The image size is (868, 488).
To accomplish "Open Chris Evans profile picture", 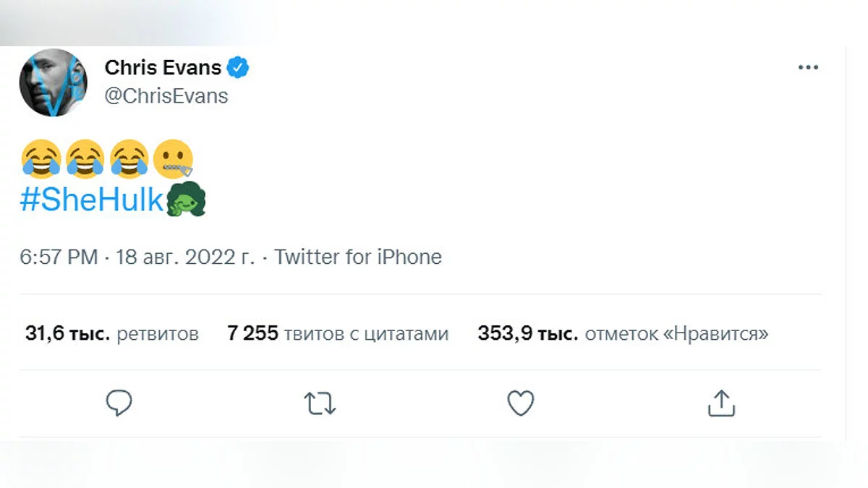I will pyautogui.click(x=54, y=82).
